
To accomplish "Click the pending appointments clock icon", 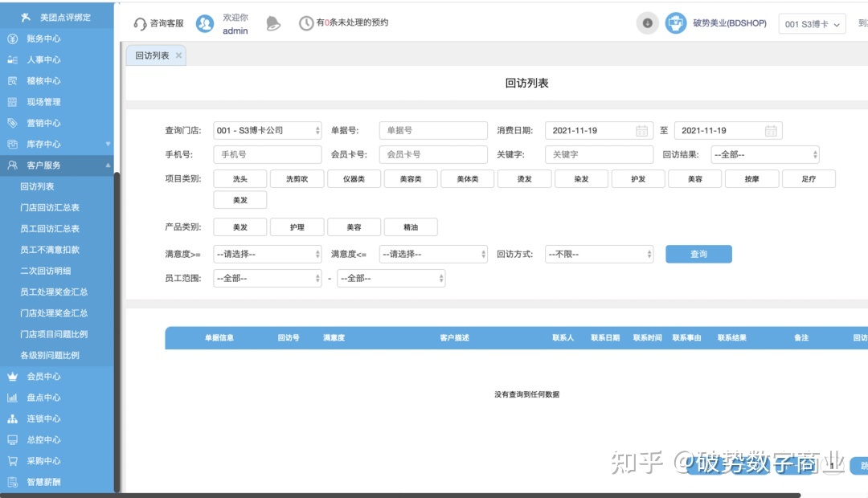I will pyautogui.click(x=306, y=23).
